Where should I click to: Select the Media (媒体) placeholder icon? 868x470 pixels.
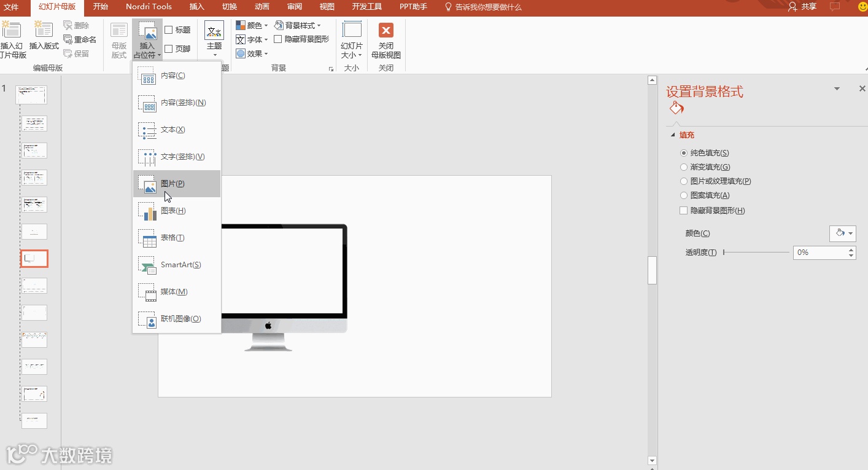(147, 292)
